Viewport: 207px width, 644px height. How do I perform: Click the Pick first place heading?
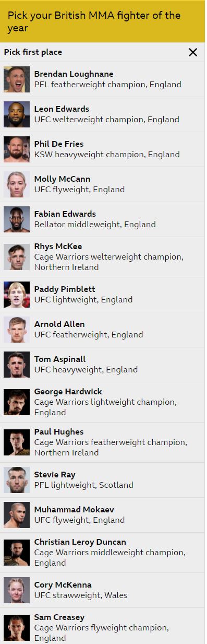coord(33,52)
